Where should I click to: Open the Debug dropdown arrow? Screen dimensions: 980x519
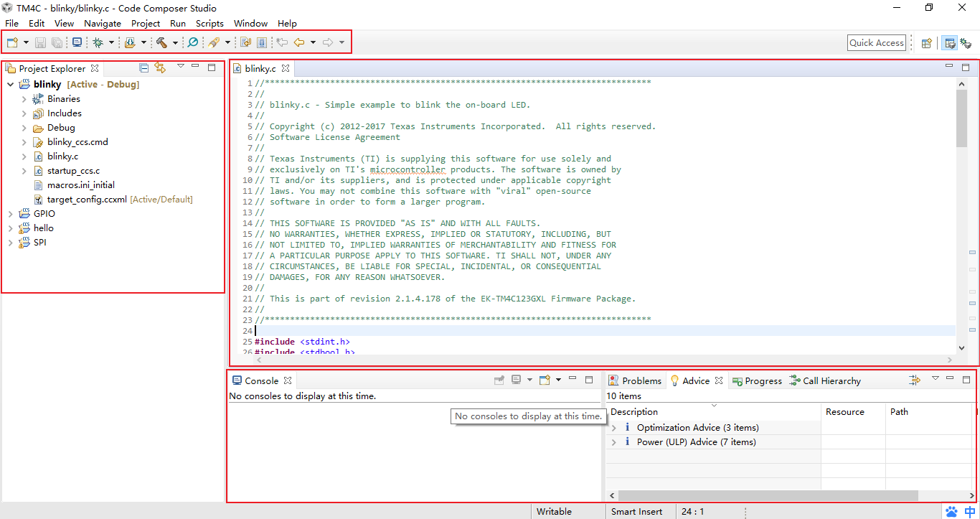click(x=111, y=43)
